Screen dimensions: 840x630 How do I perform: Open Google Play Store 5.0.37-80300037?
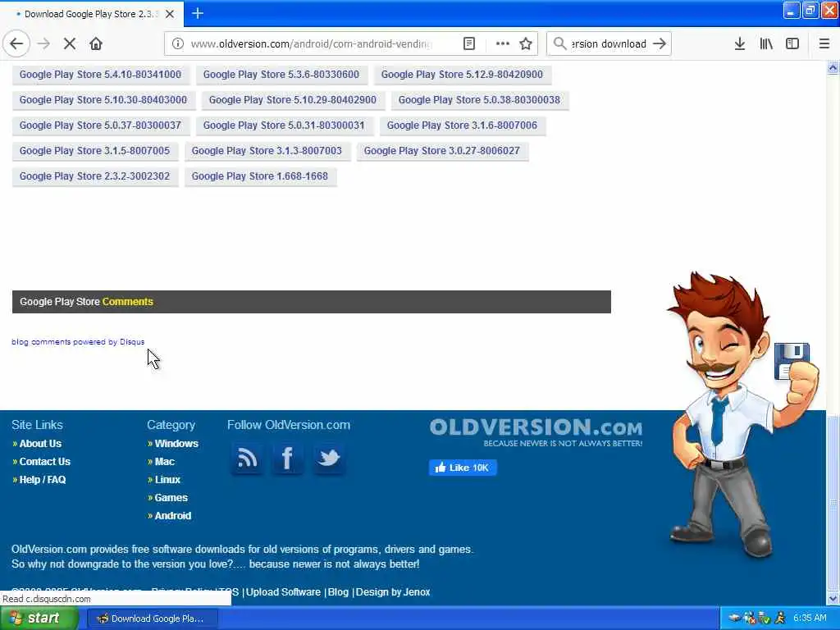(100, 126)
